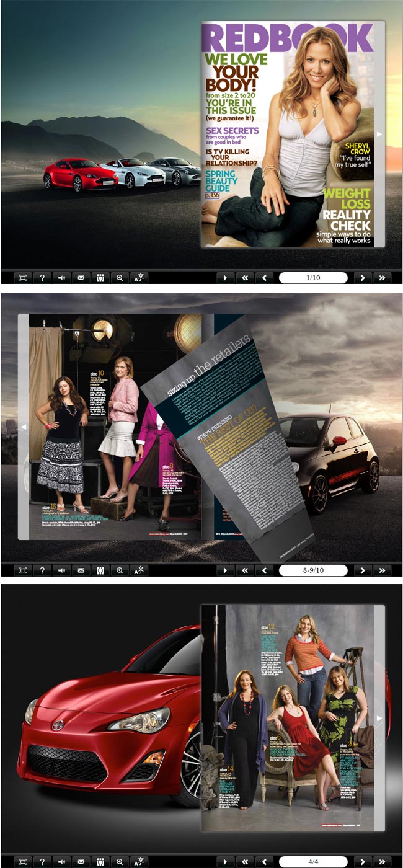Screen dimensions: 403x868
Task: Go to previous page in 1/10 viewer
Action: (264, 278)
